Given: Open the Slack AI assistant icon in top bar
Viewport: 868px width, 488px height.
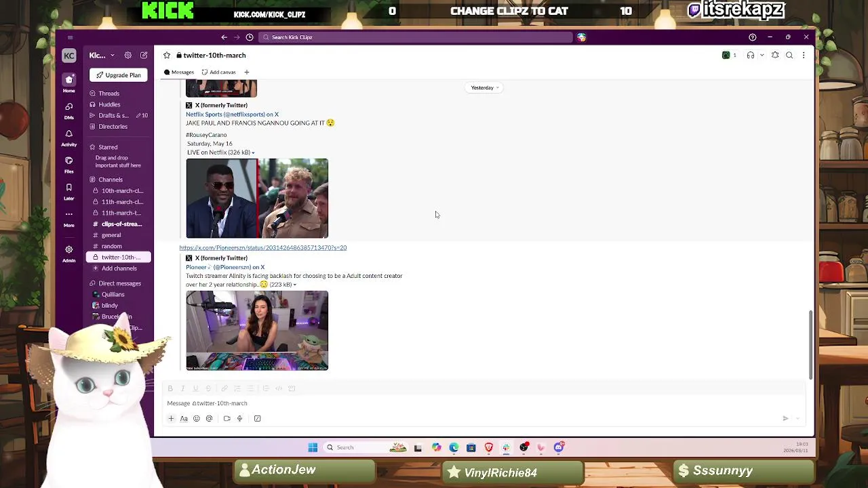Looking at the screenshot, I should pyautogui.click(x=581, y=37).
